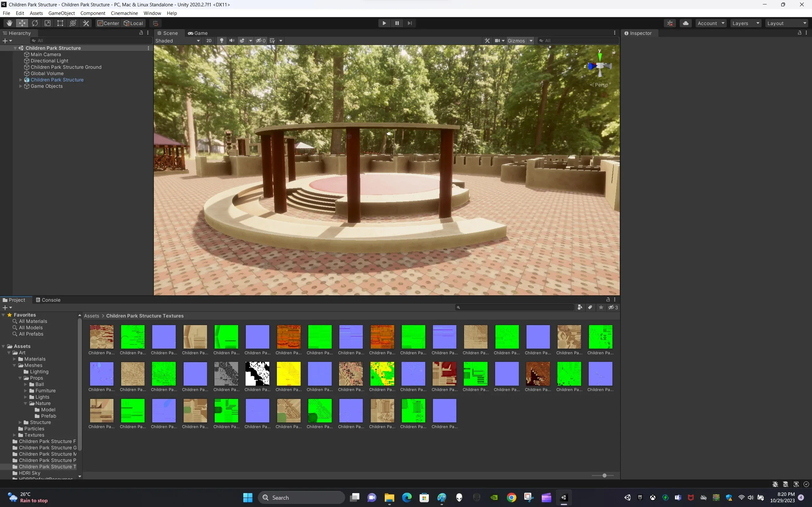Image resolution: width=812 pixels, height=507 pixels.
Task: Select the Unity editor icon on the taskbar
Action: pyautogui.click(x=564, y=497)
